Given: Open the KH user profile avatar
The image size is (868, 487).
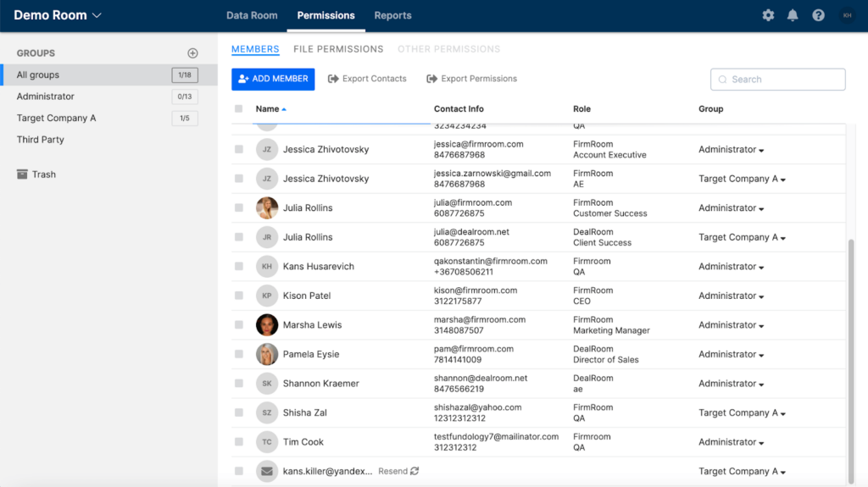Looking at the screenshot, I should (x=846, y=15).
